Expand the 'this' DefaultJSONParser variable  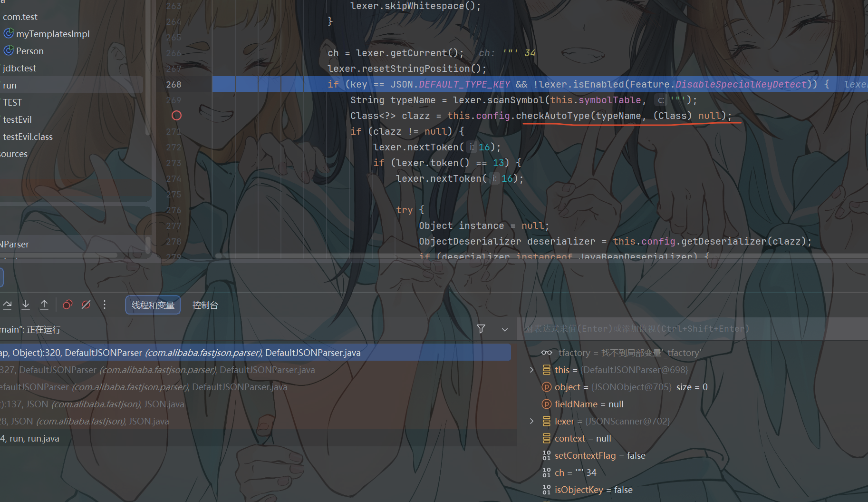532,370
